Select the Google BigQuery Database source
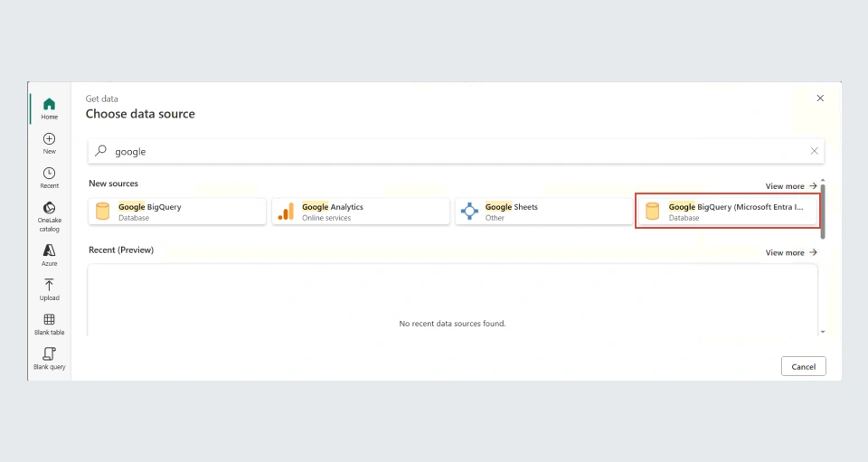The image size is (868, 462). pos(177,212)
